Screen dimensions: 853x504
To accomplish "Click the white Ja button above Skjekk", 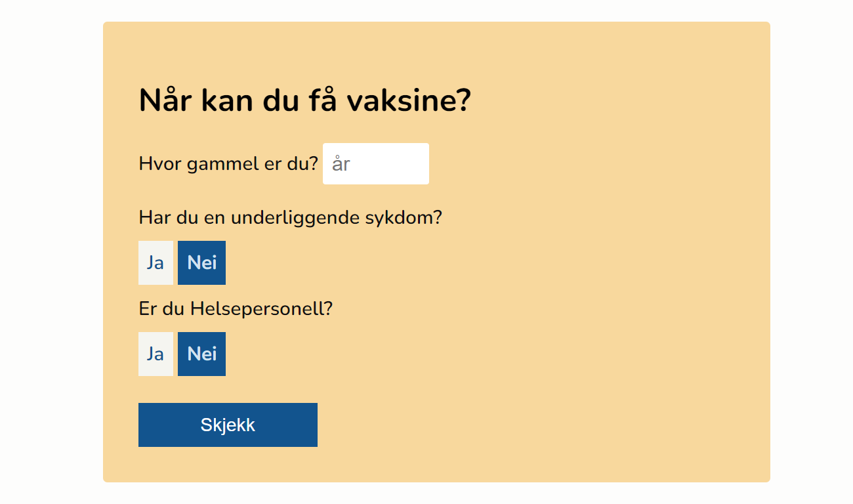I will 156,354.
